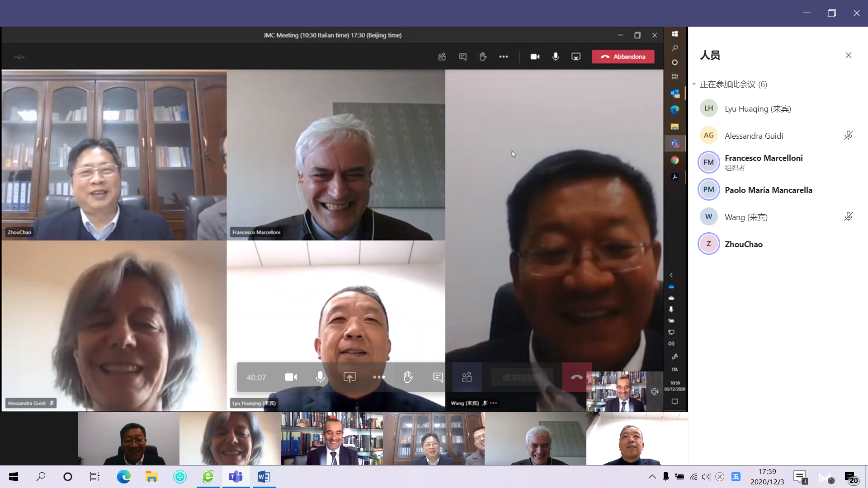
Task: Open Windows Start menu
Action: coord(14,477)
